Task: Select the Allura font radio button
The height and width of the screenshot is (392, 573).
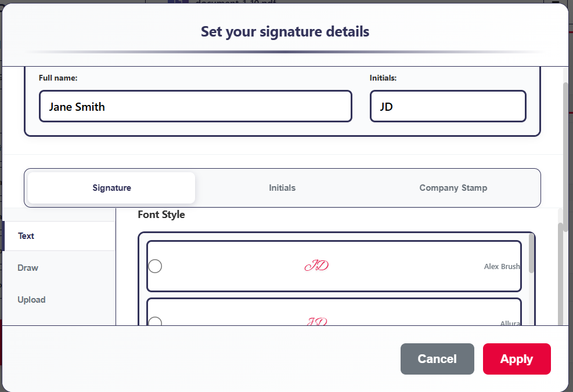Action: coord(155,322)
